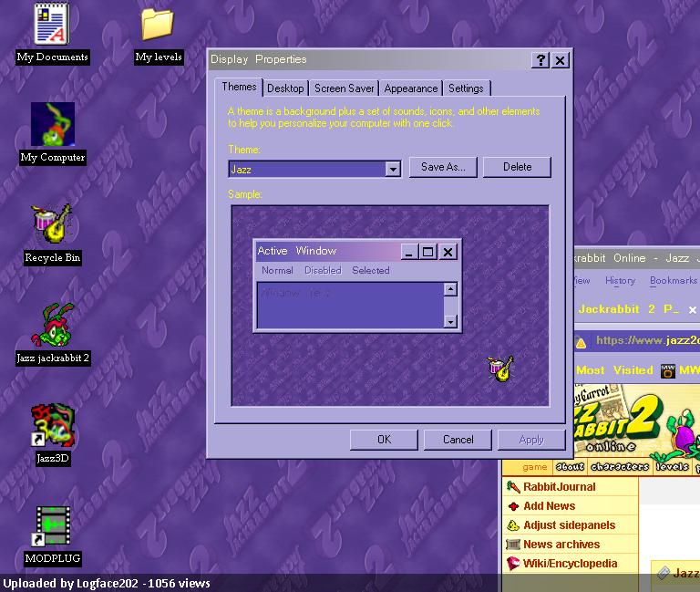Click the Cancel button

[x=458, y=440]
